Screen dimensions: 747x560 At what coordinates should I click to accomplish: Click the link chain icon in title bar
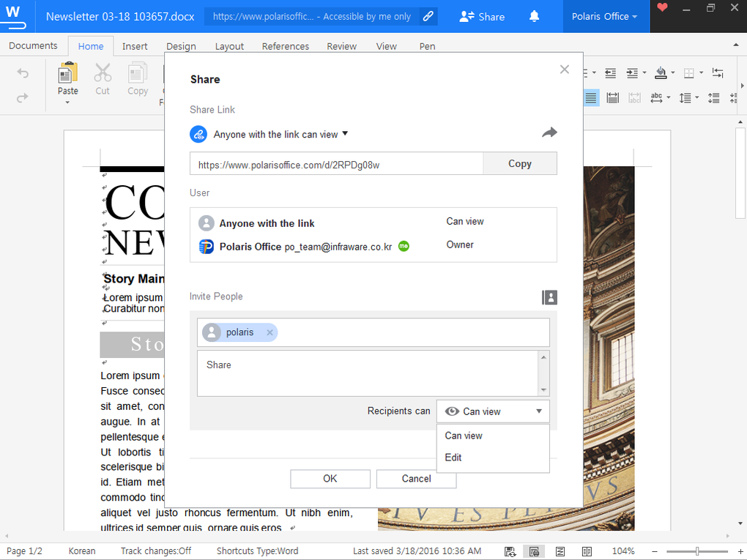click(428, 16)
